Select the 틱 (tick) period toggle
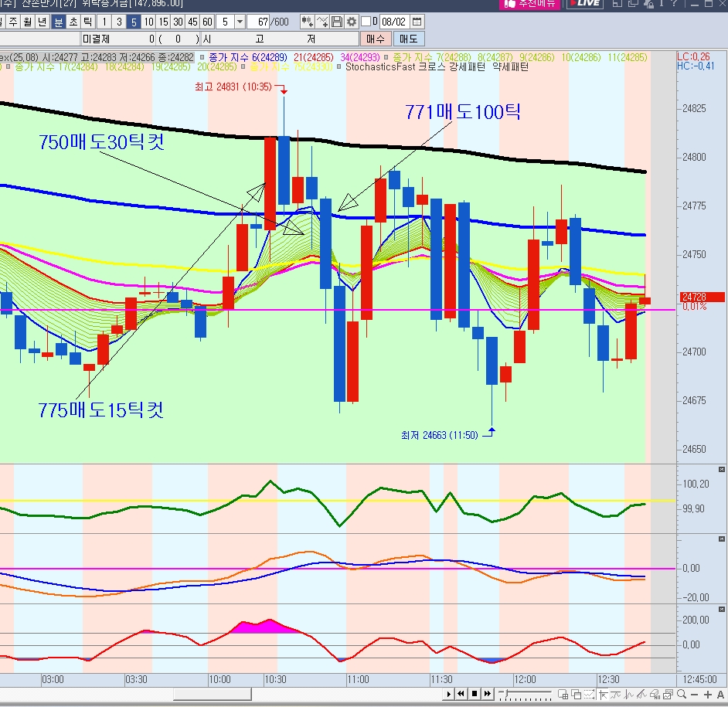Image resolution: width=728 pixels, height=707 pixels. click(x=87, y=22)
